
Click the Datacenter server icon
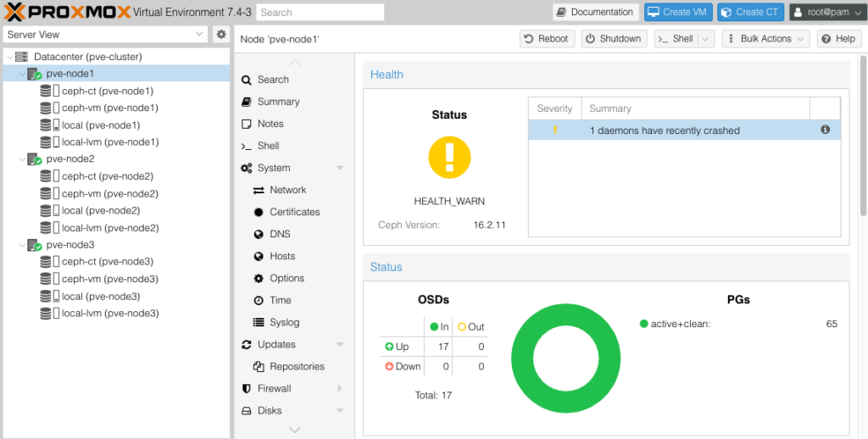coord(21,57)
